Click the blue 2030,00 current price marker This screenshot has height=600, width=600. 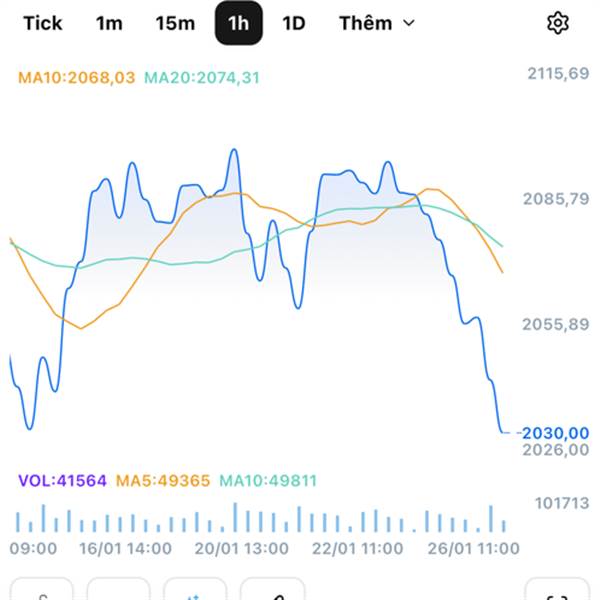(554, 432)
